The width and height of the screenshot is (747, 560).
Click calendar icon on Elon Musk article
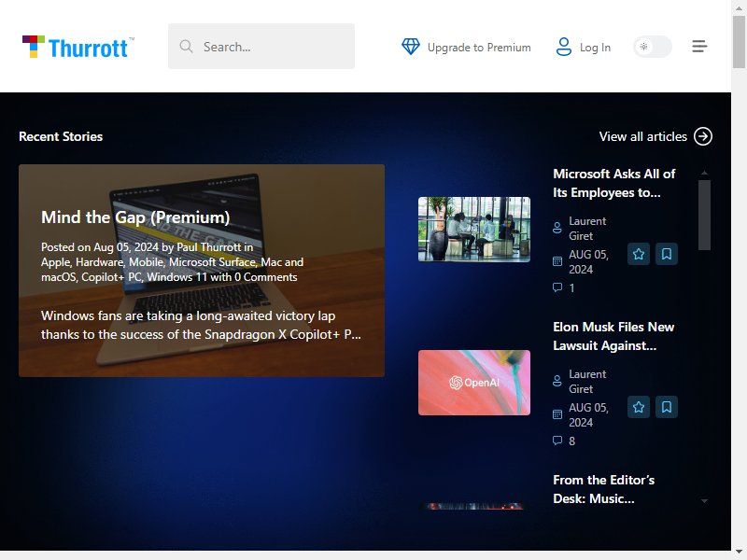tap(557, 414)
